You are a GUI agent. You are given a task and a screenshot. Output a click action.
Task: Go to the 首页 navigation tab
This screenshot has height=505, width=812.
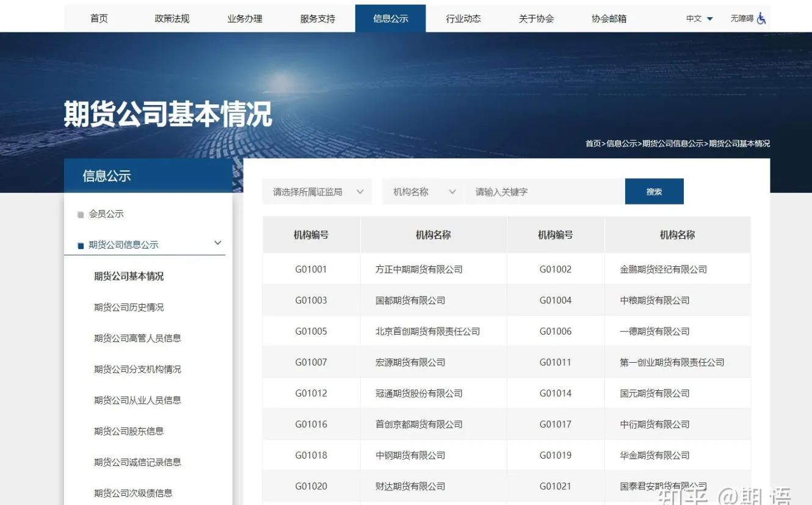[x=99, y=18]
